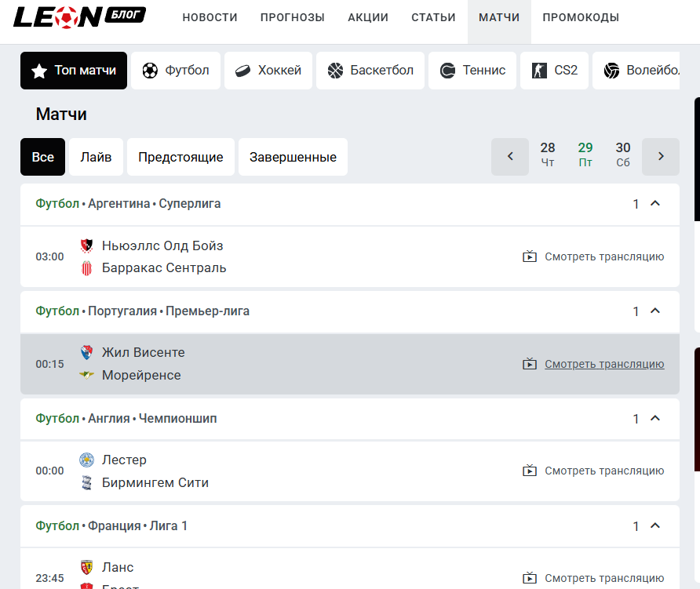Click the Топ матчи star button

[74, 71]
